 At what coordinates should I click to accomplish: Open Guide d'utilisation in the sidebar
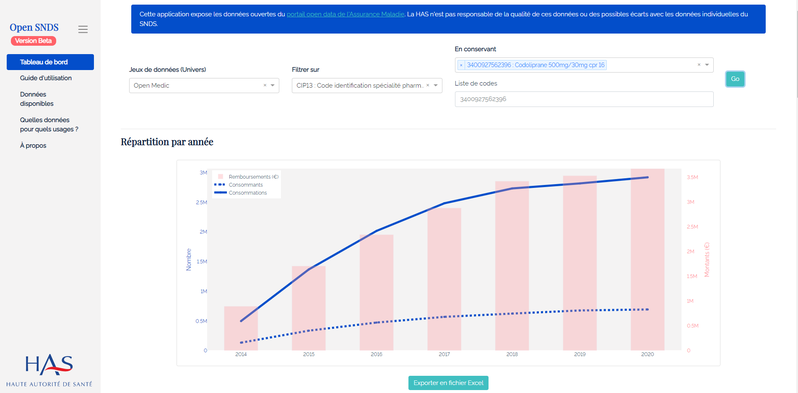[46, 78]
